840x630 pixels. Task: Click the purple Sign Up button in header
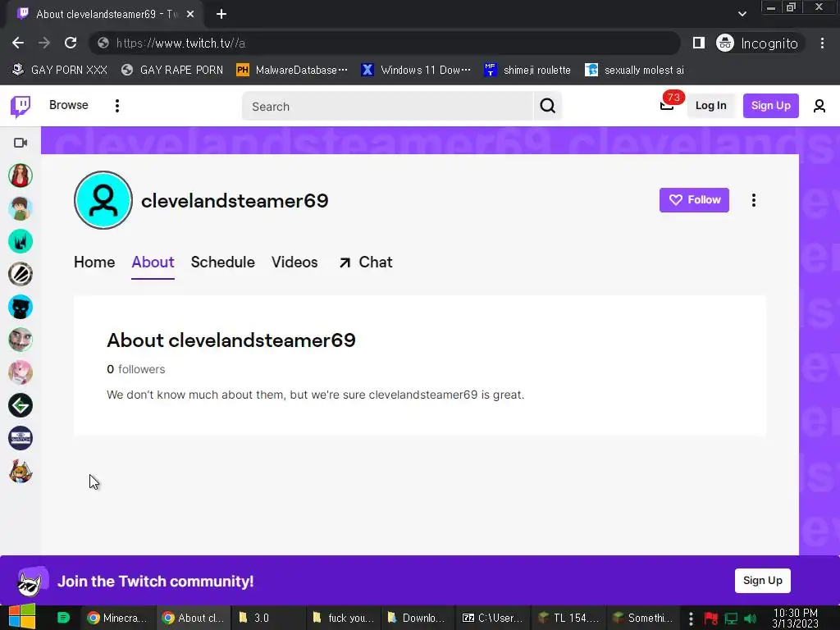click(770, 106)
